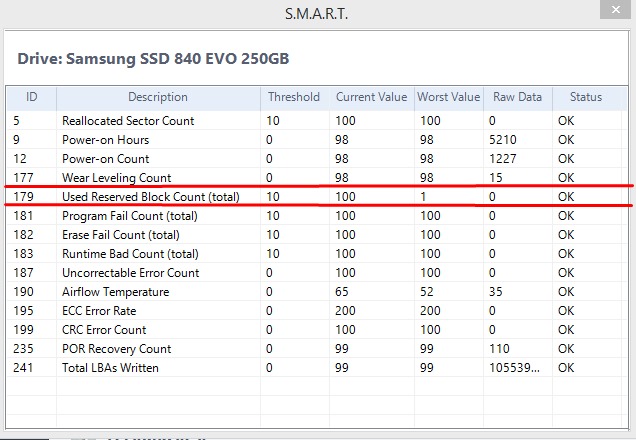Click the Raw Data column header
The image size is (636, 440).
(518, 97)
